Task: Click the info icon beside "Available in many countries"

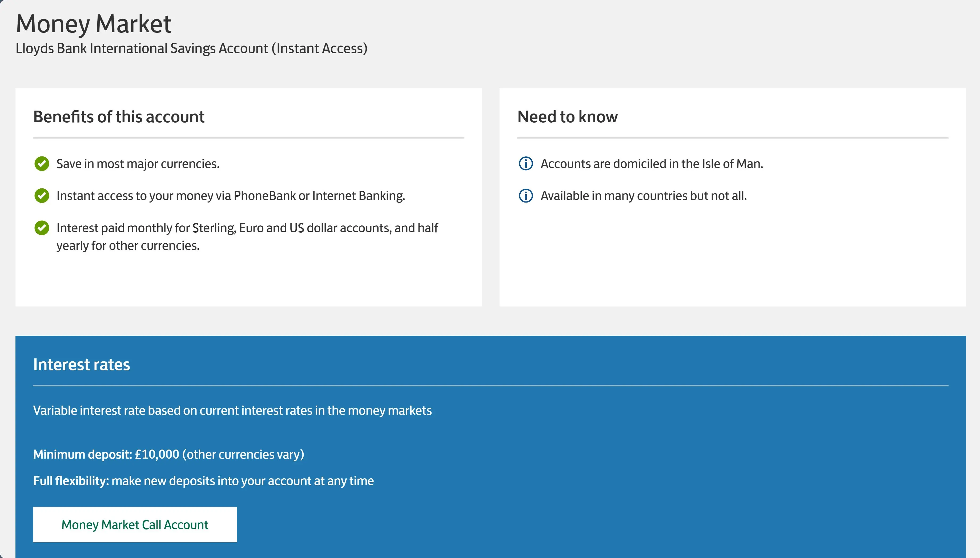Action: 526,195
